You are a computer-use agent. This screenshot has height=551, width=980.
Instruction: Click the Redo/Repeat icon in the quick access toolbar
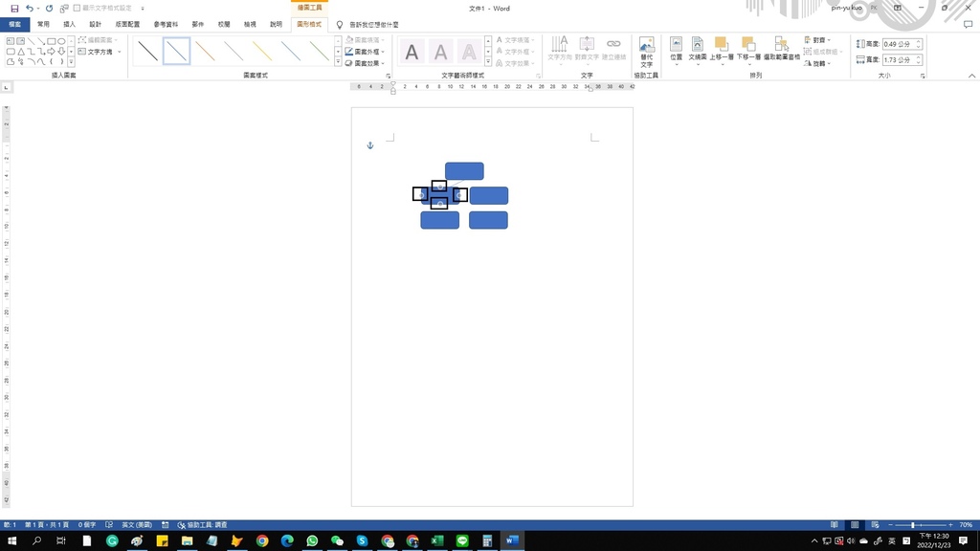[50, 9]
